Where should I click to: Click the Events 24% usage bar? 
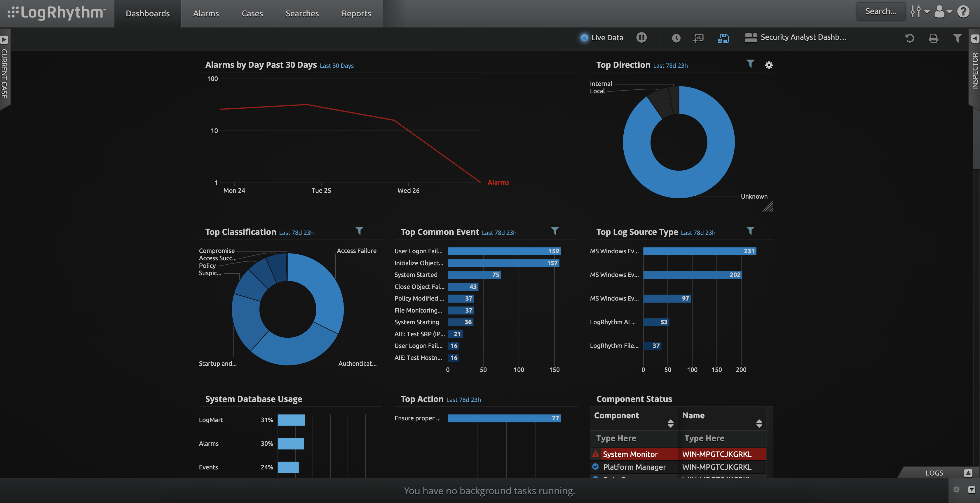coord(288,467)
